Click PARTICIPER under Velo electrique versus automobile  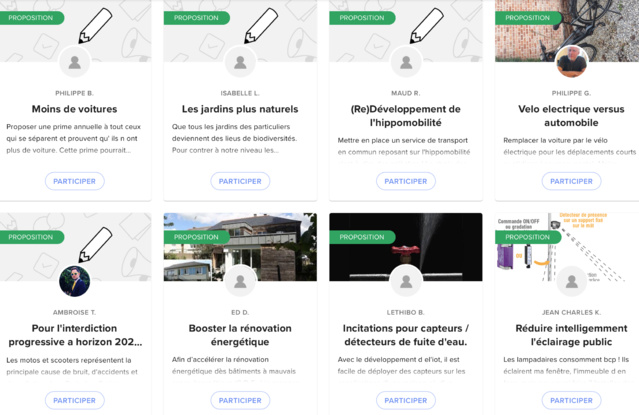tap(571, 181)
